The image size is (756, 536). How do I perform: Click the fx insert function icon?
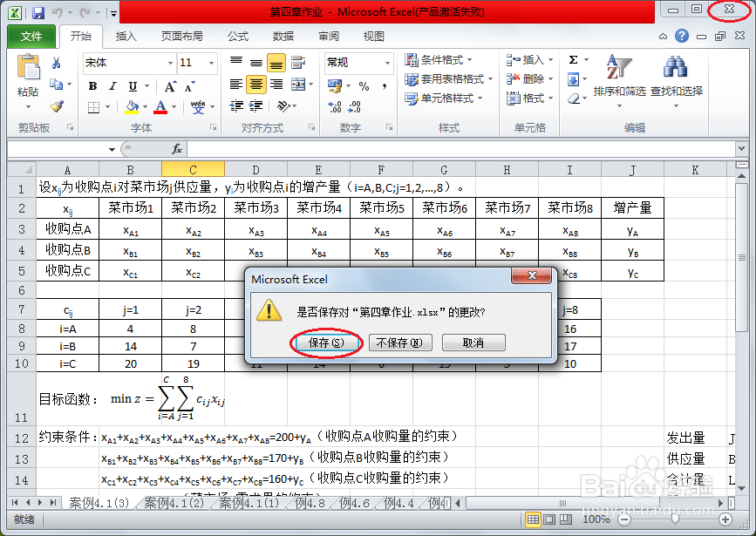[177, 149]
